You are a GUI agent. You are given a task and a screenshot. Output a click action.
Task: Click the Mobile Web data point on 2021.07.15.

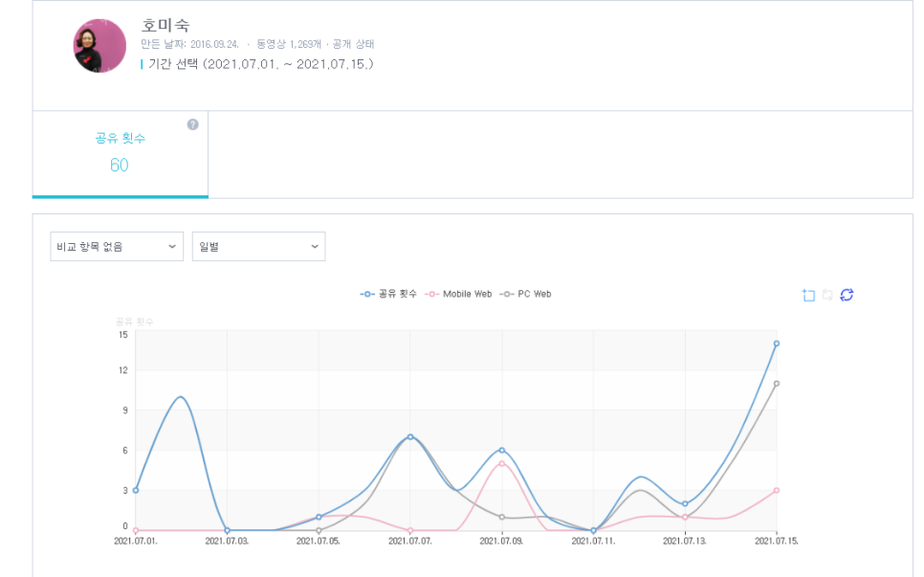777,490
